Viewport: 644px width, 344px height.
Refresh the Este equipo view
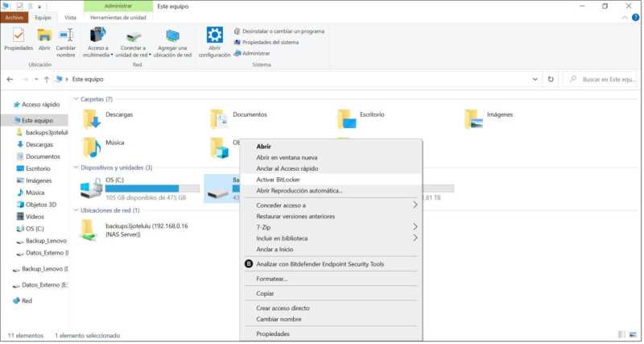point(551,79)
